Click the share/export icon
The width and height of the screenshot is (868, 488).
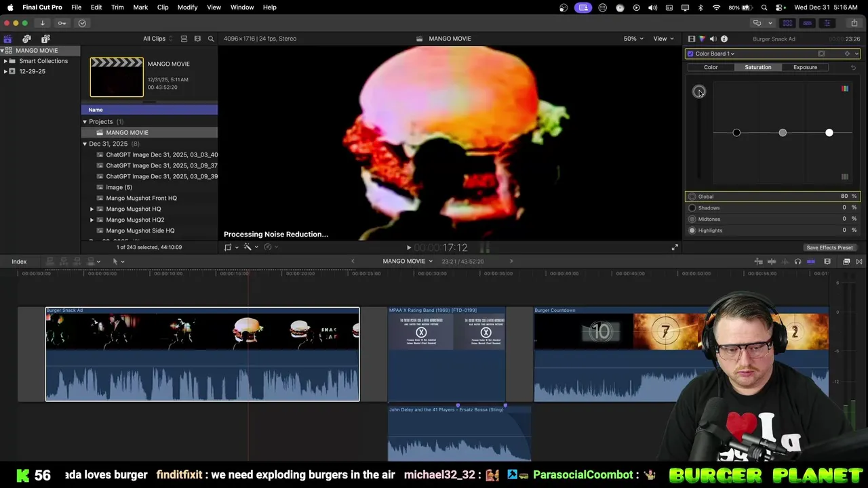tap(854, 23)
